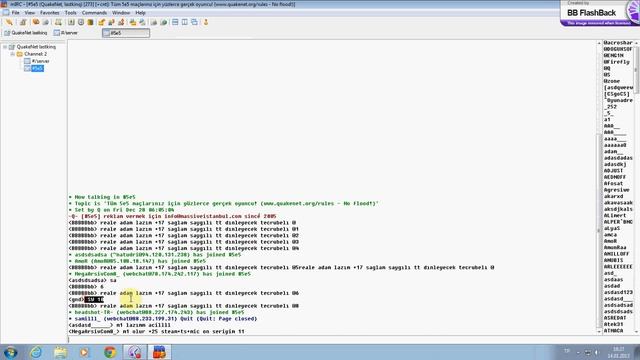Open the Received Files toolbar icon
640x360 pixels.
click(x=133, y=22)
